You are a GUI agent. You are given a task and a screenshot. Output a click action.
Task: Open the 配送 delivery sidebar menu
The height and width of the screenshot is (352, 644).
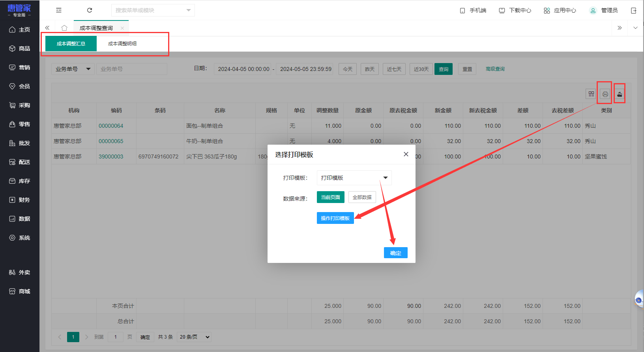pos(20,162)
